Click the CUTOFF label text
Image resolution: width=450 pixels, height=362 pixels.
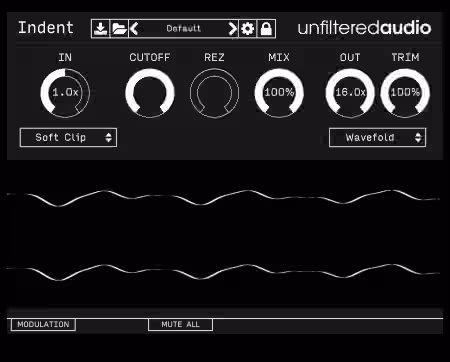click(150, 57)
